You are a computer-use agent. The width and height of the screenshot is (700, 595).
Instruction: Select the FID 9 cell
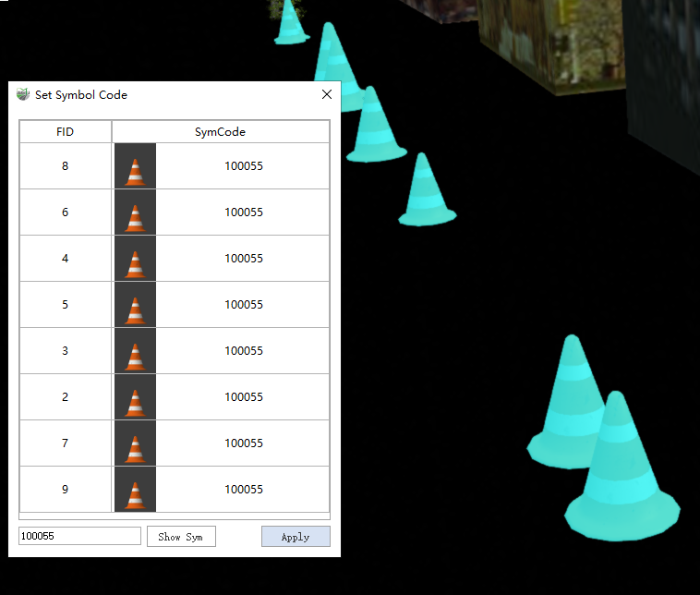click(x=65, y=490)
